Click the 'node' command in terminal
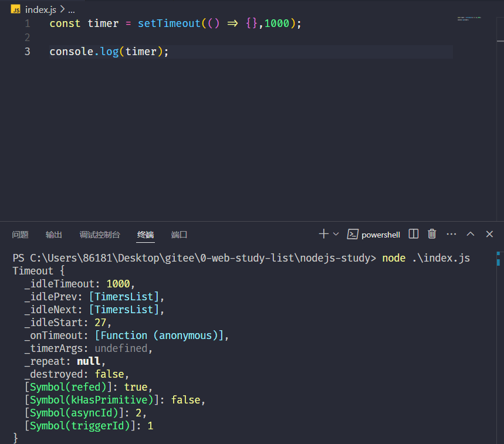The width and height of the screenshot is (504, 444). tap(394, 258)
